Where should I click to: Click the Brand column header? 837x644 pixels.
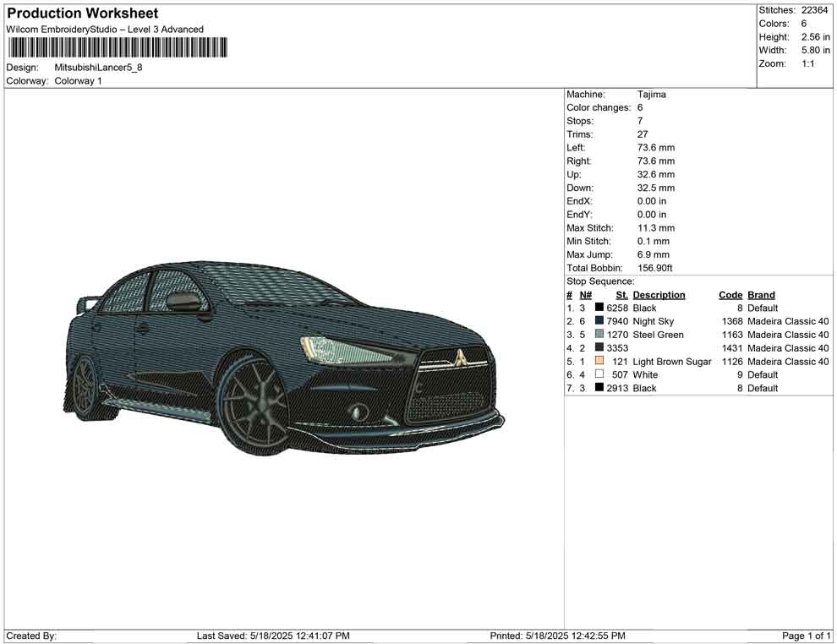(x=761, y=295)
